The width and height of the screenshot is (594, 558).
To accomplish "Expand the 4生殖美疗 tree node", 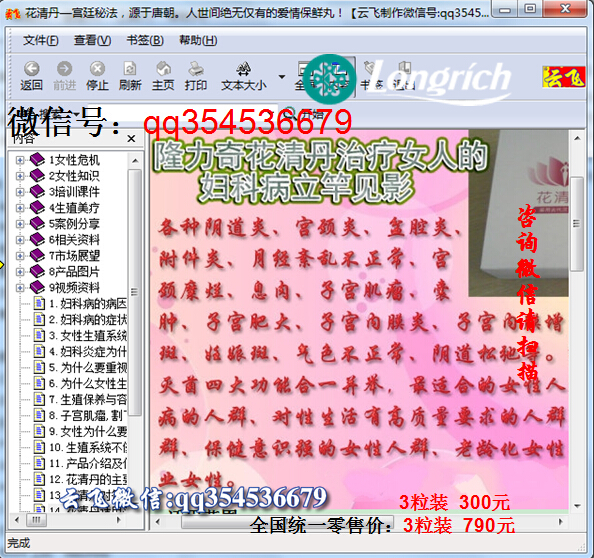I will [x=19, y=208].
